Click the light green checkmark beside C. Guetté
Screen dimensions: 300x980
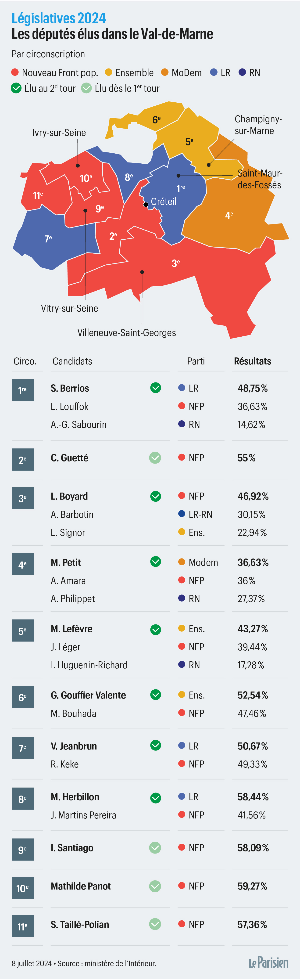tap(155, 458)
